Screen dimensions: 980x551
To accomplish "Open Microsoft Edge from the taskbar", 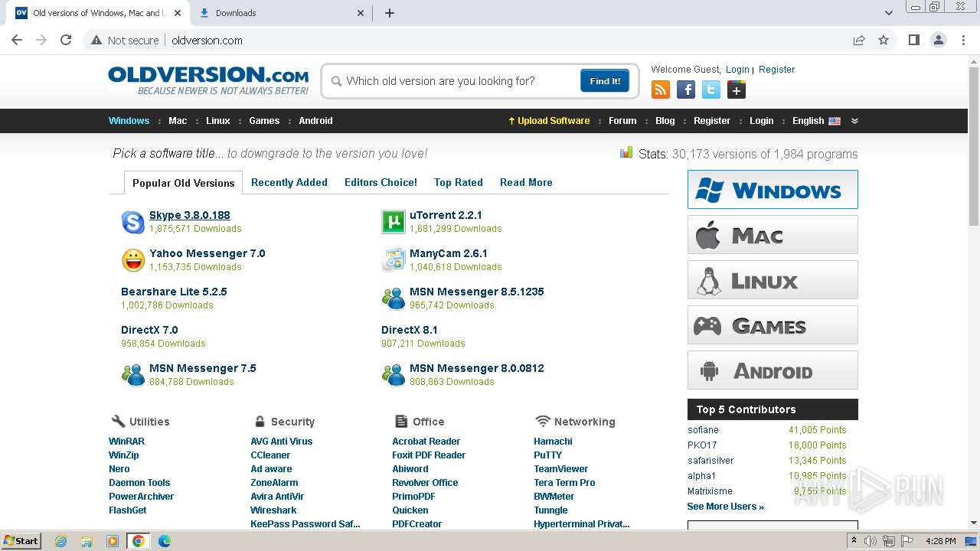I will (x=164, y=541).
